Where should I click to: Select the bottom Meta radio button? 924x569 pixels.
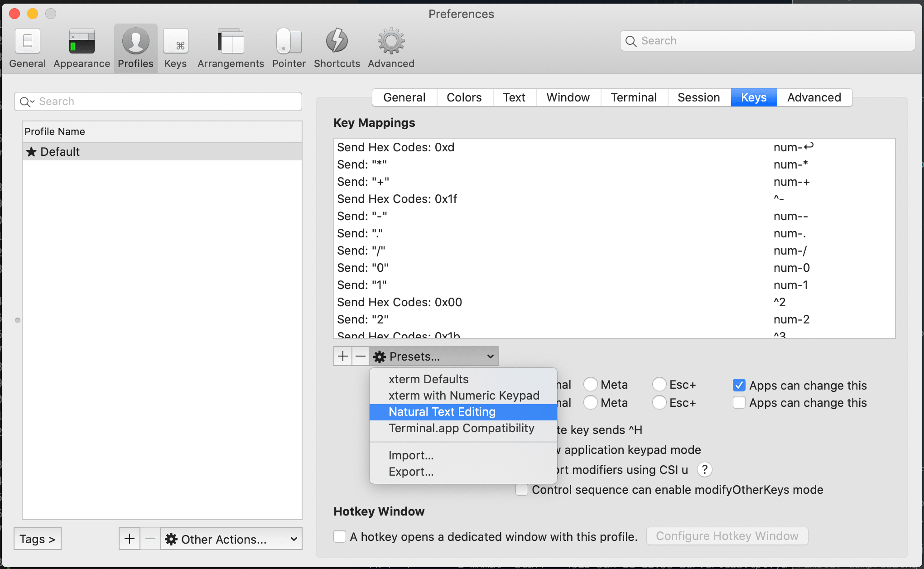click(x=590, y=402)
